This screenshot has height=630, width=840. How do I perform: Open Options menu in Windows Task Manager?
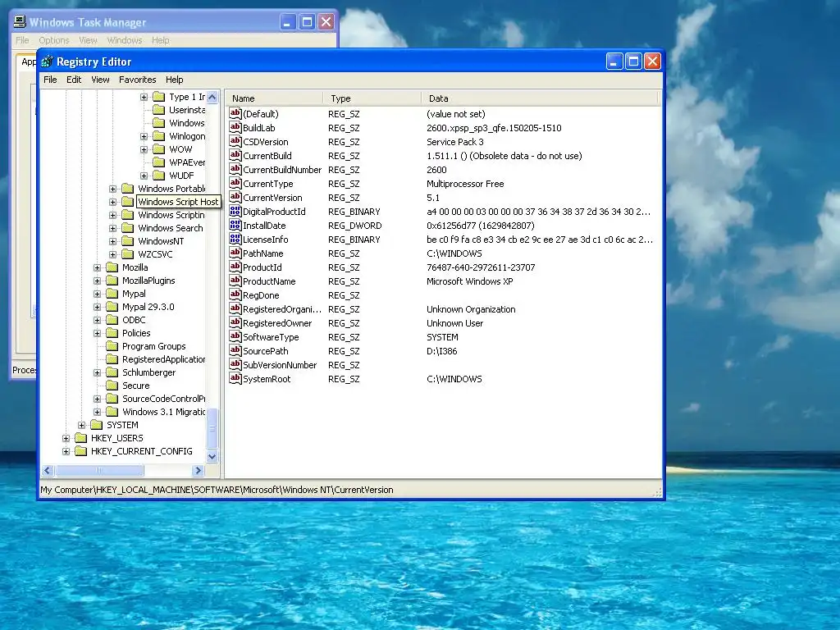coord(54,40)
